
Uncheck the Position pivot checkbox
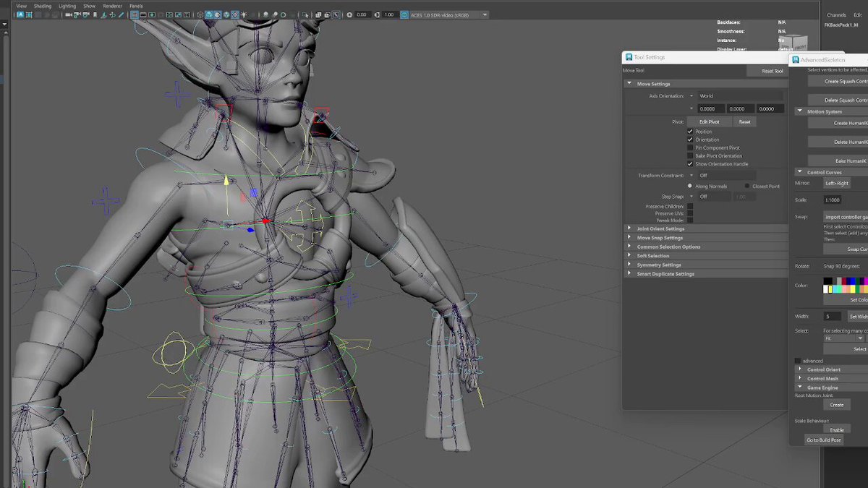tap(690, 132)
